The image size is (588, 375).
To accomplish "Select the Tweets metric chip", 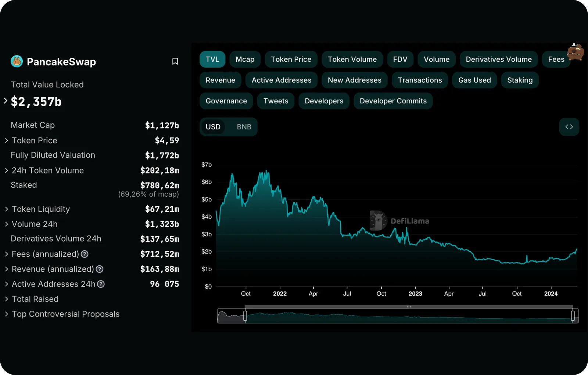I will (276, 101).
